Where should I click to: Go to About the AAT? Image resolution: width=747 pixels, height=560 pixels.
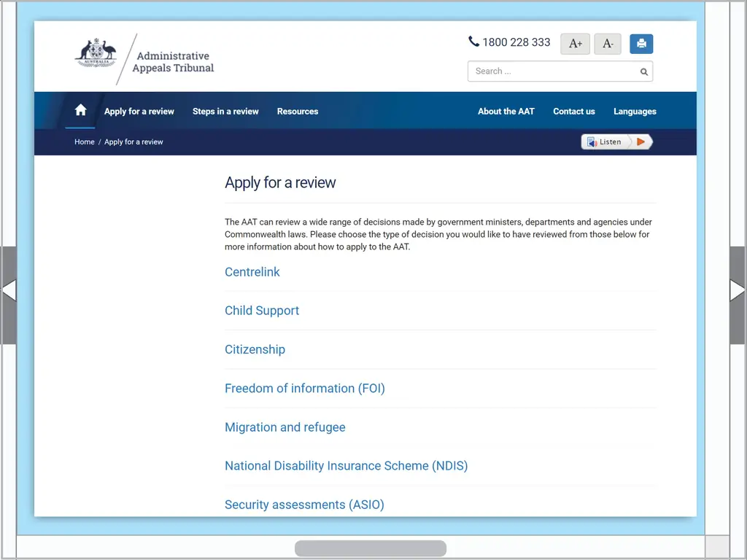tap(506, 112)
